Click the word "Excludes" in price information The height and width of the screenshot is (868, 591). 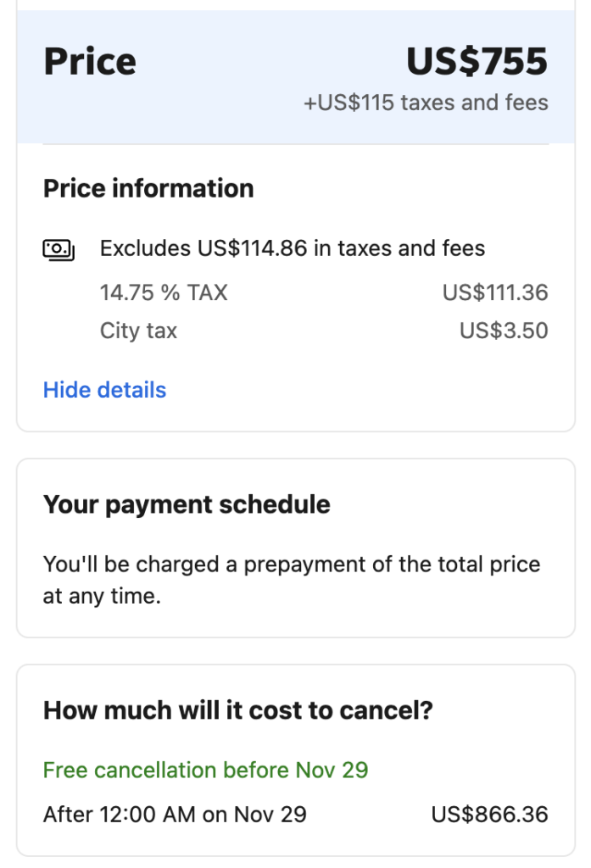coord(145,248)
